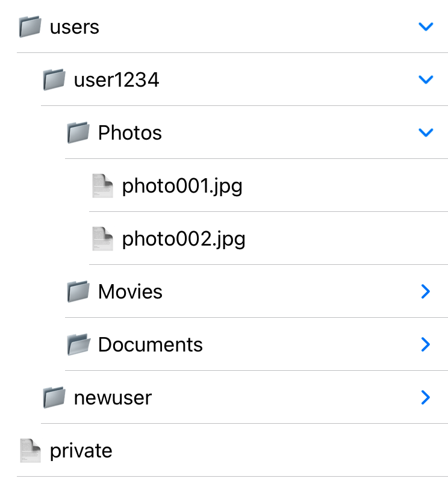Select the photo002.jpg file name

point(184,239)
